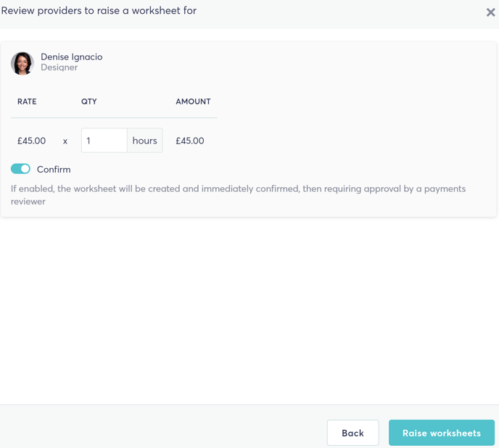This screenshot has height=448, width=499.
Task: Click the Confirm label text
Action: pos(54,170)
